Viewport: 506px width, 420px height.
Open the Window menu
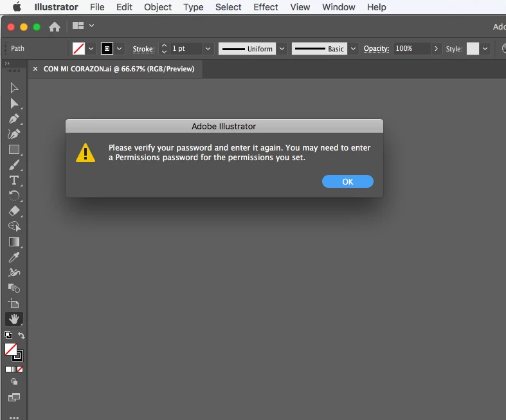339,7
